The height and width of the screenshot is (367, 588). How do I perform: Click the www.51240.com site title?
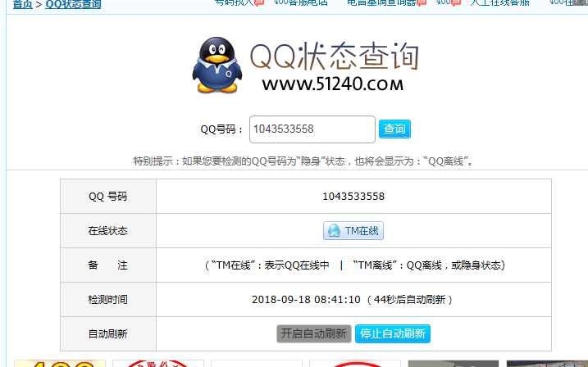[333, 84]
